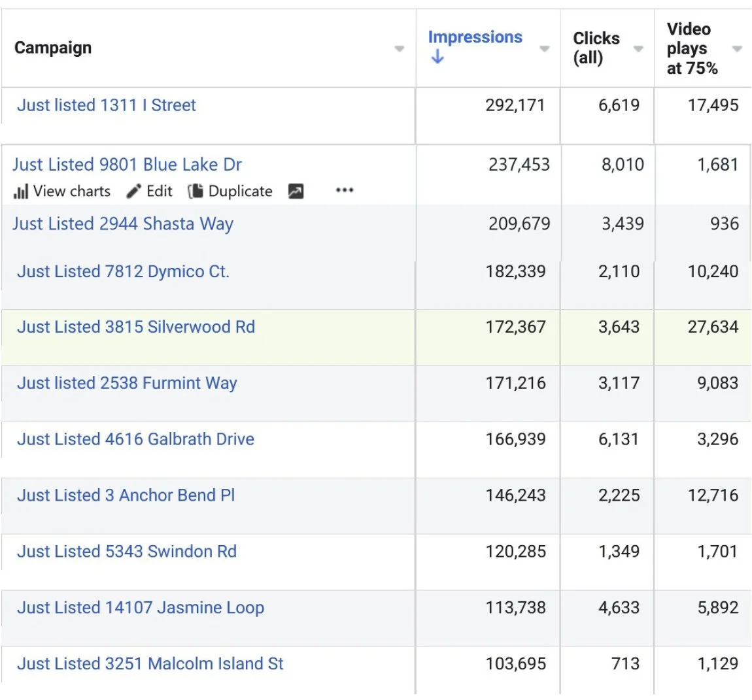Open View charts for Blue Lake Dr
The height and width of the screenshot is (700, 752).
pyautogui.click(x=62, y=192)
